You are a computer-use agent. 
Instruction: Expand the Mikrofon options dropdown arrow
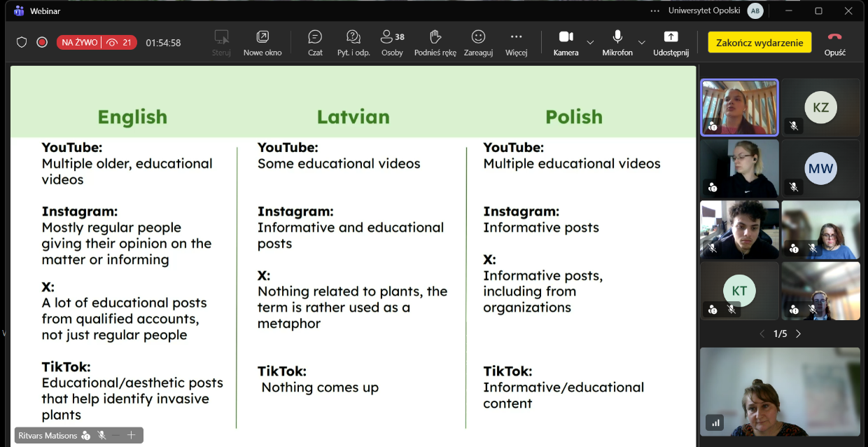click(x=641, y=43)
